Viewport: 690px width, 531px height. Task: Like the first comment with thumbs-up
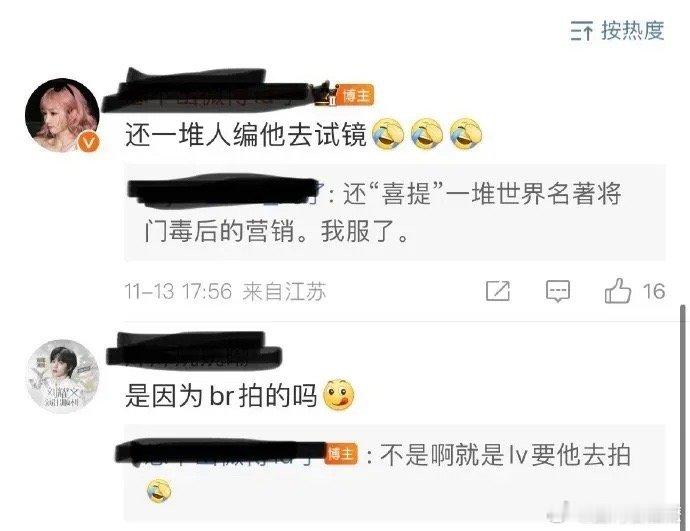pos(617,291)
